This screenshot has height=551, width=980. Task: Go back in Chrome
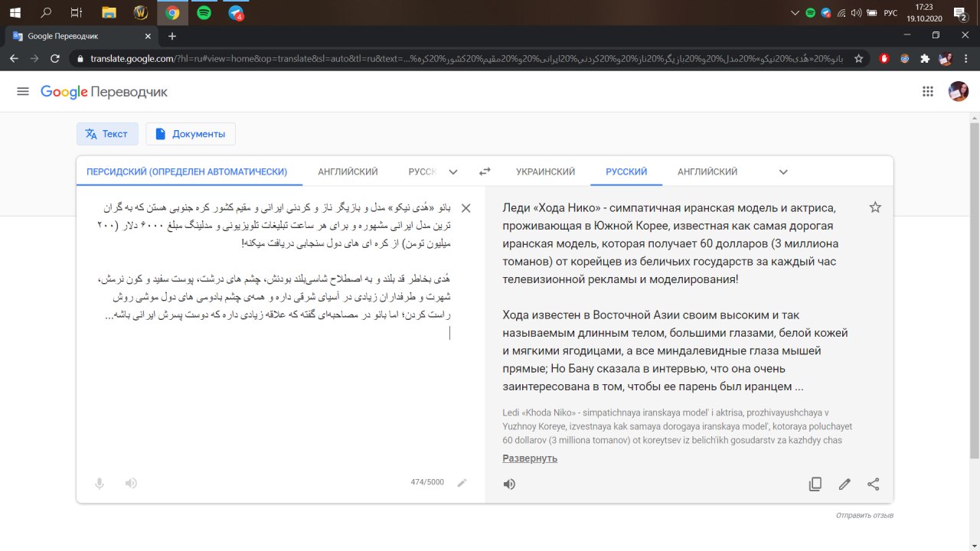tap(14, 58)
